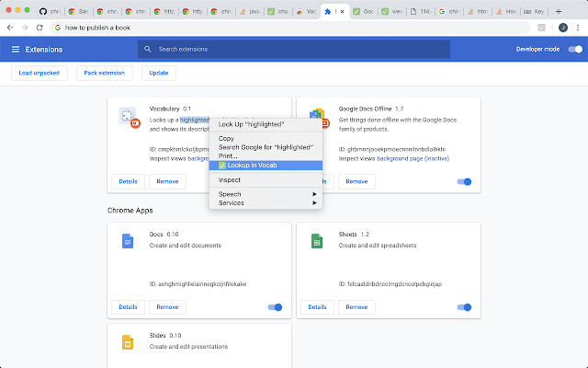Viewport: 588px width, 368px height.
Task: Click the Sheets app icon
Action: pyautogui.click(x=317, y=241)
